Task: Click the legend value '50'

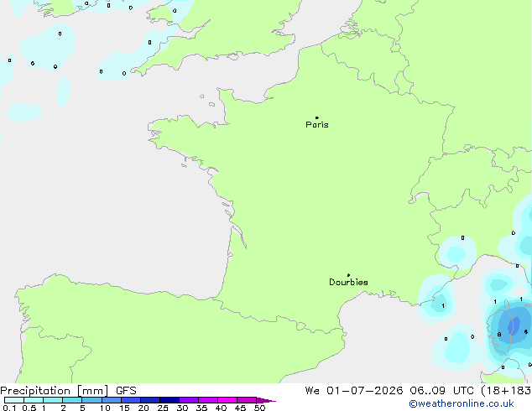Action: coord(259,408)
